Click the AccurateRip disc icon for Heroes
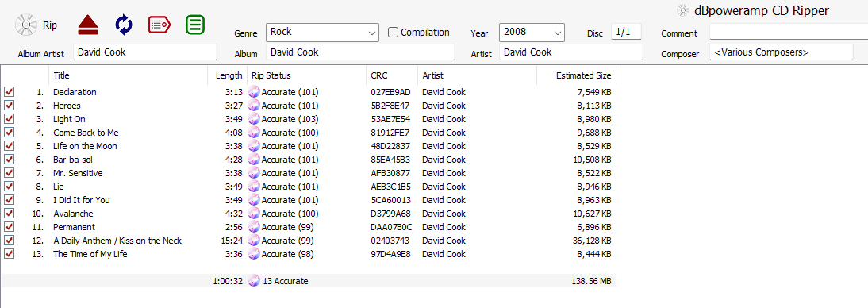 point(254,106)
